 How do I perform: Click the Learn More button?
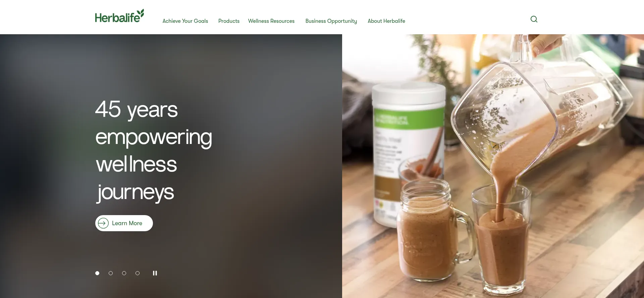tap(124, 223)
